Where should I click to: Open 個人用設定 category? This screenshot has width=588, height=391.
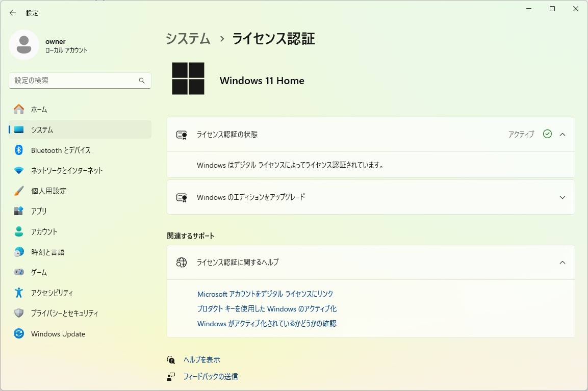(80, 191)
